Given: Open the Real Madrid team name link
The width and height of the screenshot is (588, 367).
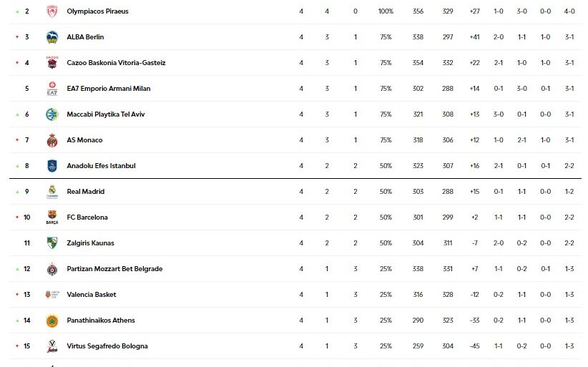Looking at the screenshot, I should [x=85, y=192].
